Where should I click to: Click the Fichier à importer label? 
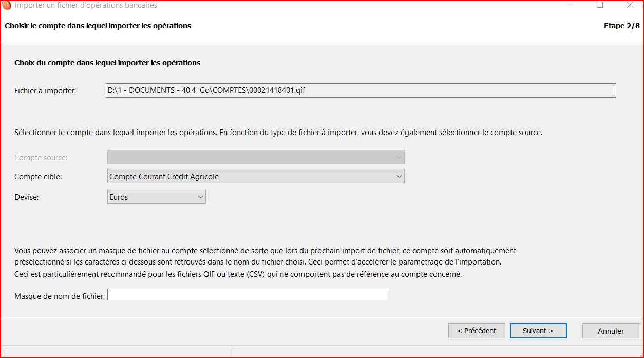tap(45, 91)
